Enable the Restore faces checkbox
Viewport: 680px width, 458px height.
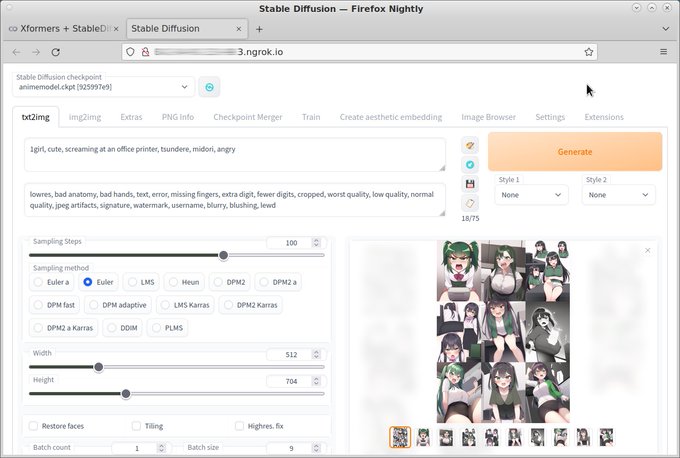(33, 426)
